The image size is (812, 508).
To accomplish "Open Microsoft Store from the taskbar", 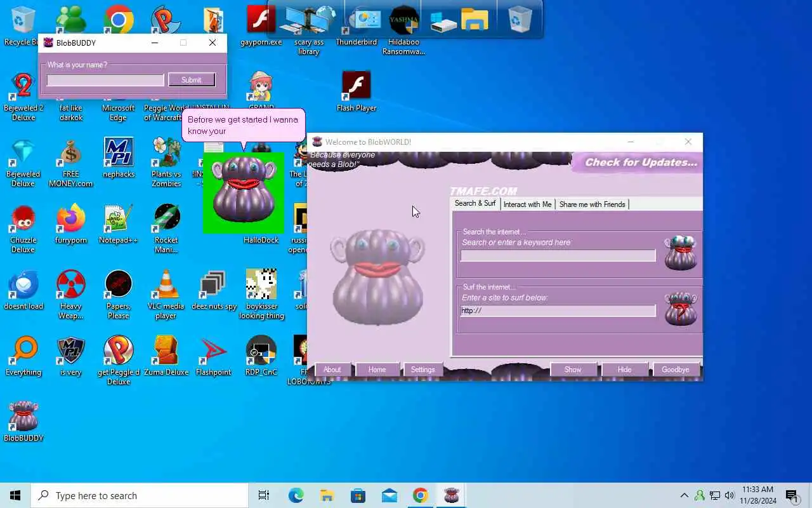I will [x=358, y=495].
